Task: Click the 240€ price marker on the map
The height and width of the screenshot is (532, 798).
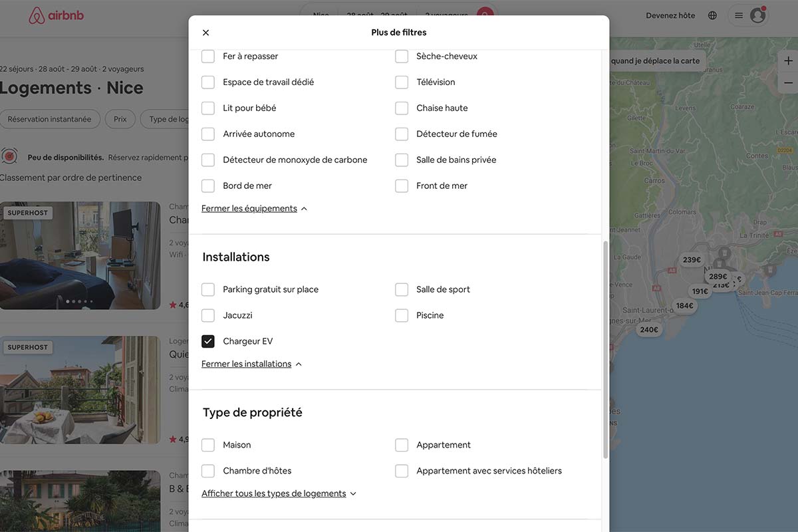Action: click(x=648, y=328)
